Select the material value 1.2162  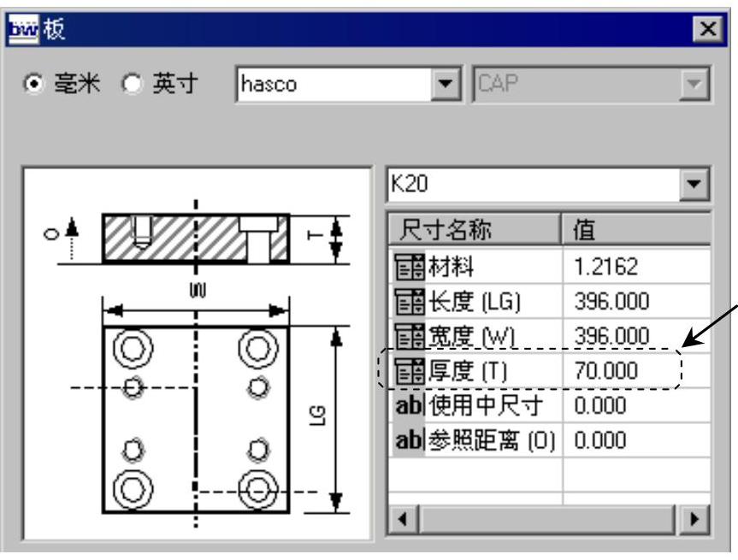(x=606, y=267)
